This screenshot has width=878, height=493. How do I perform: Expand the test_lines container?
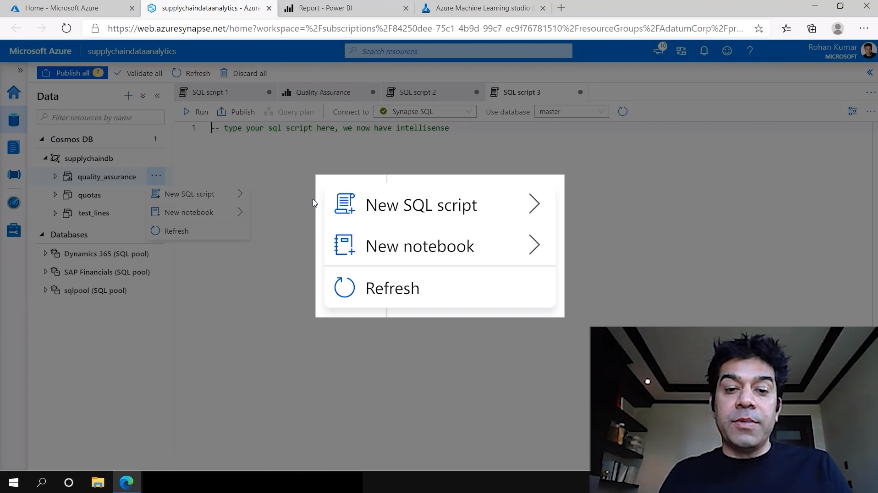coord(56,213)
